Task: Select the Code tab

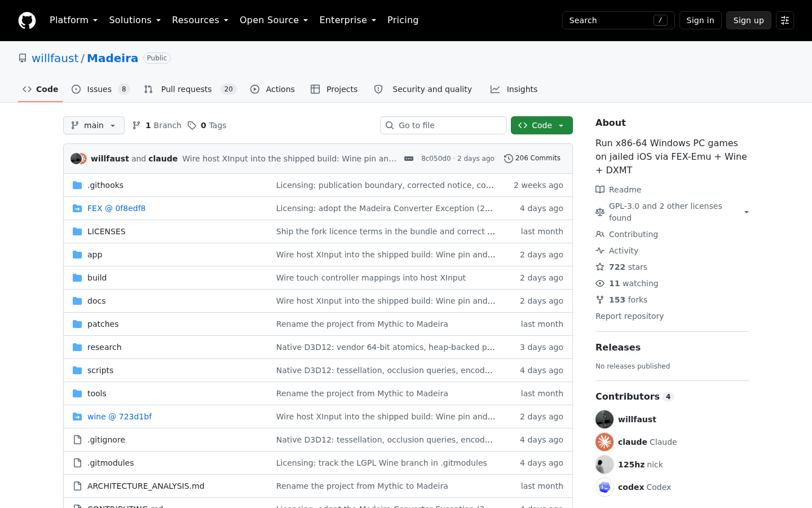Action: (x=41, y=89)
